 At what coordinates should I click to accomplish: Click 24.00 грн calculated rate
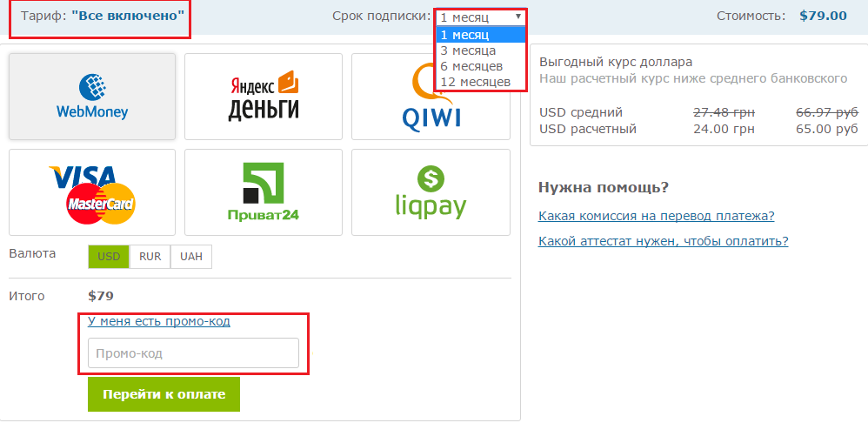724,130
